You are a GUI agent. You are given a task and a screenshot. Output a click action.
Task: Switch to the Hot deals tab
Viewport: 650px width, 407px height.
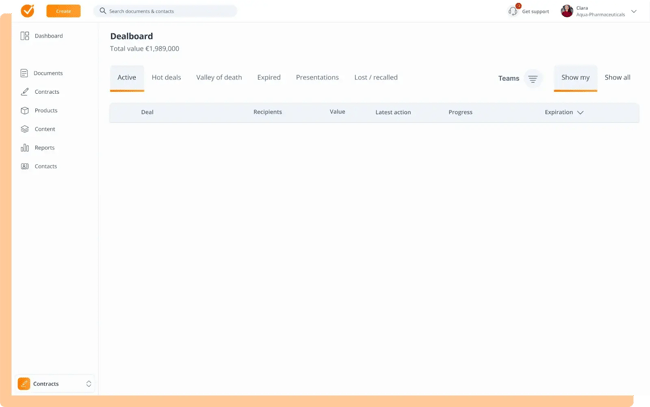pyautogui.click(x=166, y=78)
